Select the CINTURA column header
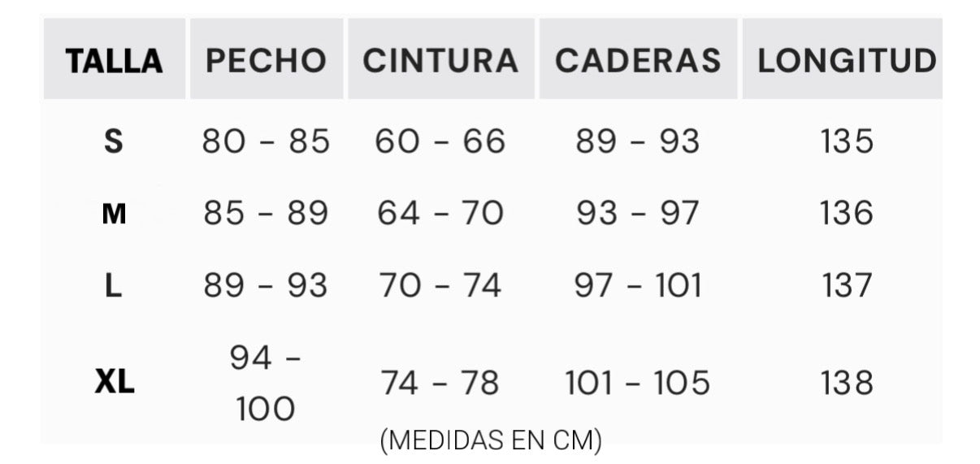The height and width of the screenshot is (464, 980). coord(440,61)
